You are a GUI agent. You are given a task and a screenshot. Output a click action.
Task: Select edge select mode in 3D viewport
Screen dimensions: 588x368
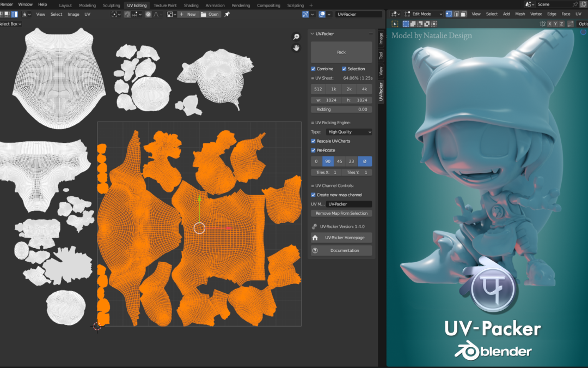pos(456,14)
